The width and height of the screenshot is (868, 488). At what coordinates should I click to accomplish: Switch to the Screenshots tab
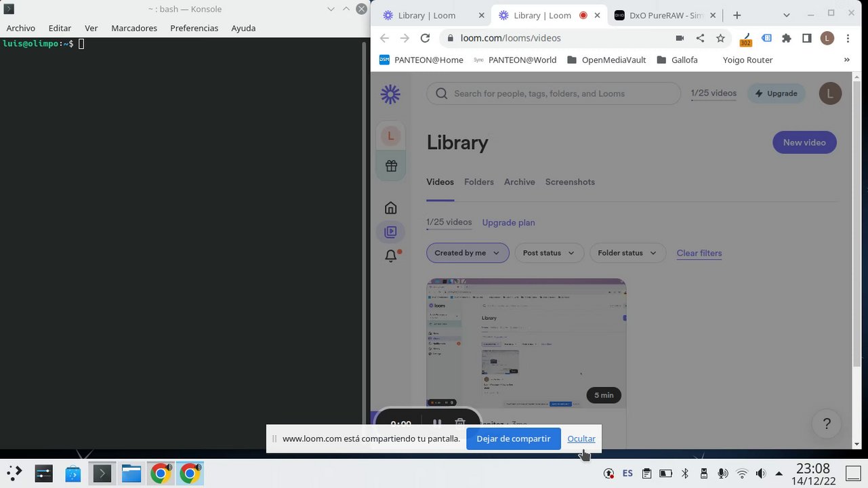tap(570, 182)
